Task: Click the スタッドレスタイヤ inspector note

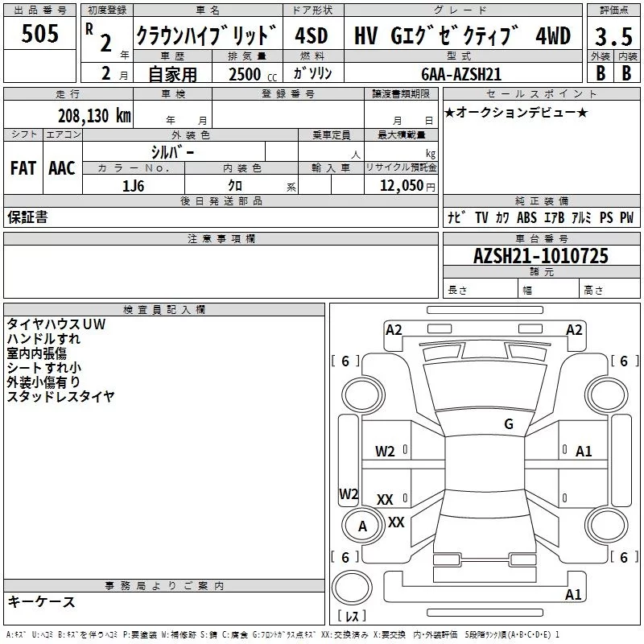Action: click(x=61, y=396)
